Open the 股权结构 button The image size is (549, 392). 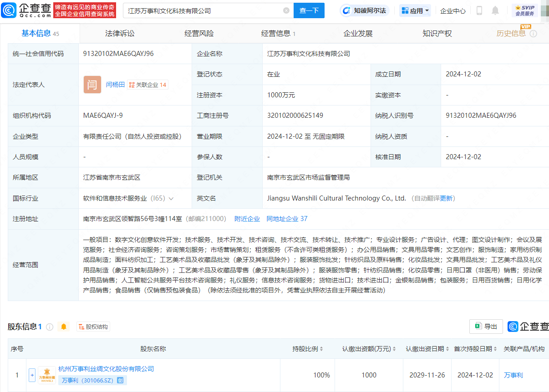(x=93, y=327)
